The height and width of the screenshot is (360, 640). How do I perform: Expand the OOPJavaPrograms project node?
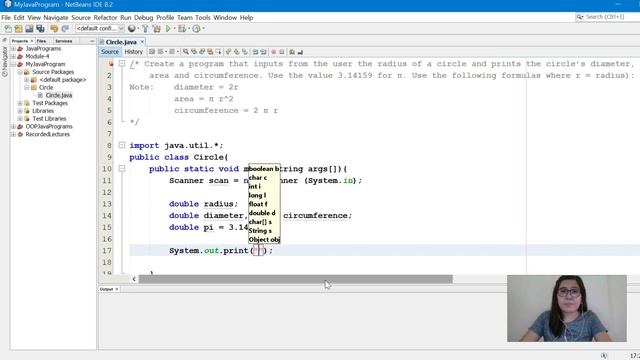click(13, 127)
